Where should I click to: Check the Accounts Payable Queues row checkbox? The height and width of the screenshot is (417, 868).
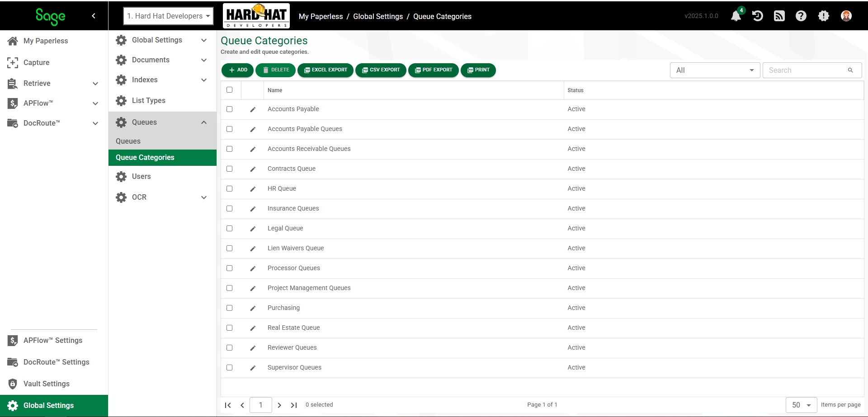230,129
